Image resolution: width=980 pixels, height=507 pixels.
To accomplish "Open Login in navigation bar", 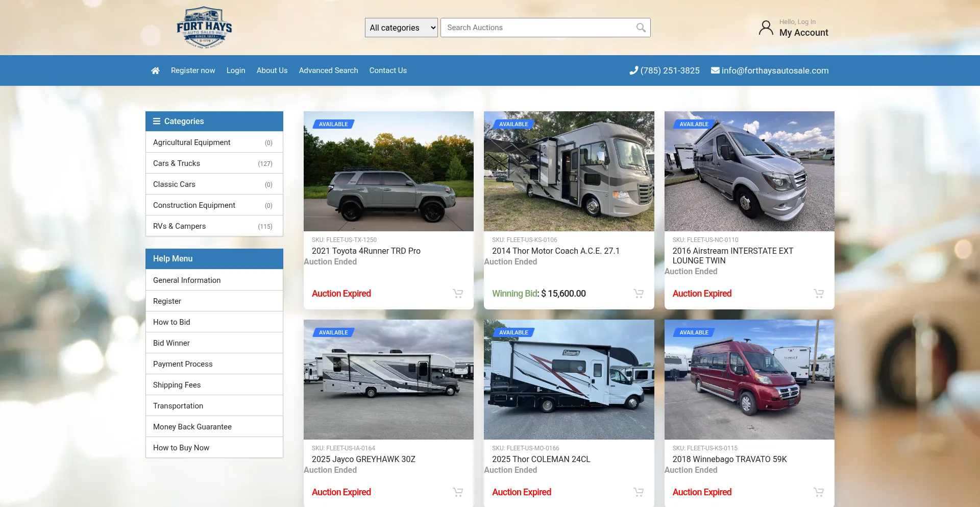I will [x=236, y=70].
